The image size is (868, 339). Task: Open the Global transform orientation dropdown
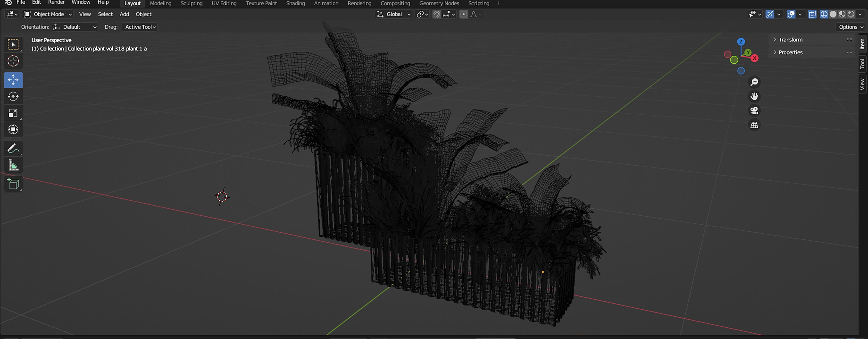(x=394, y=14)
